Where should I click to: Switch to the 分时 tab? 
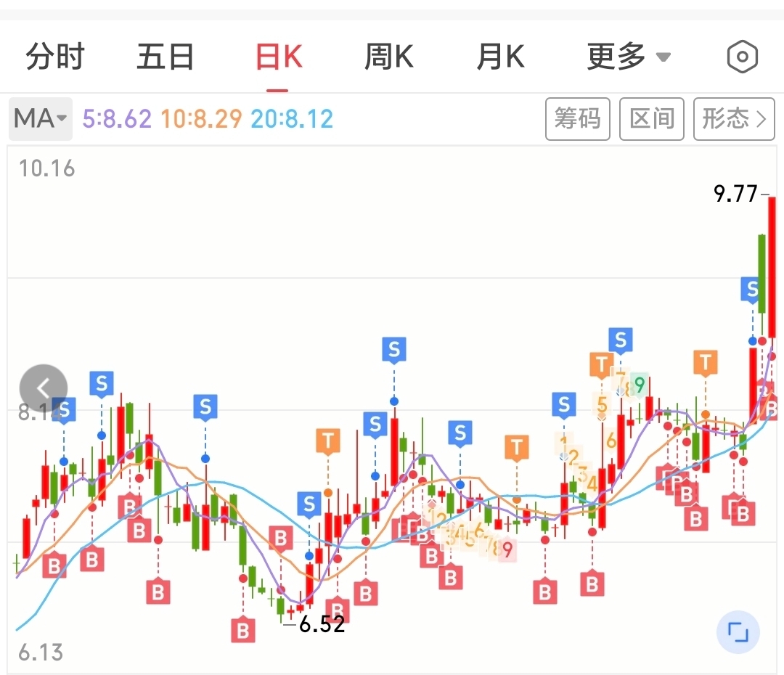pos(55,57)
